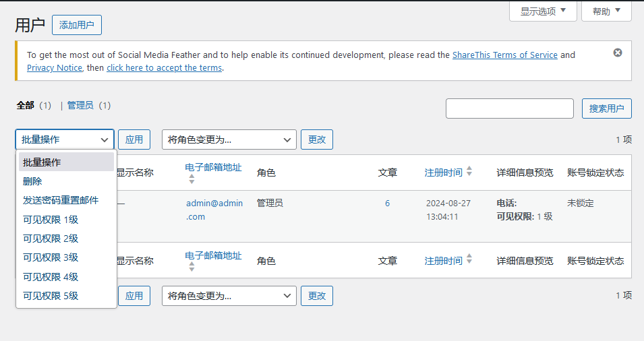Sort by 注册时间 in the table footer
This screenshot has height=341, width=644.
coord(443,261)
